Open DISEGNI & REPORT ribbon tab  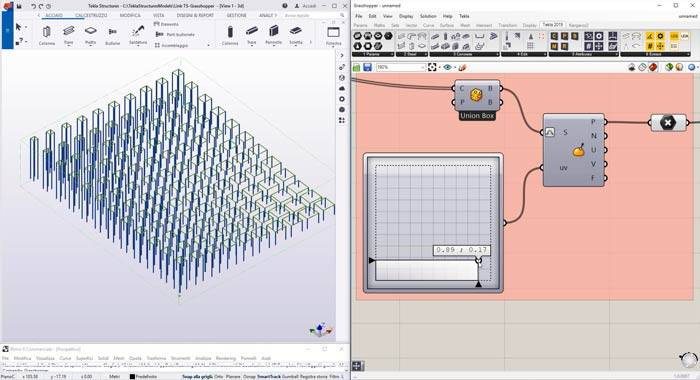tap(195, 15)
